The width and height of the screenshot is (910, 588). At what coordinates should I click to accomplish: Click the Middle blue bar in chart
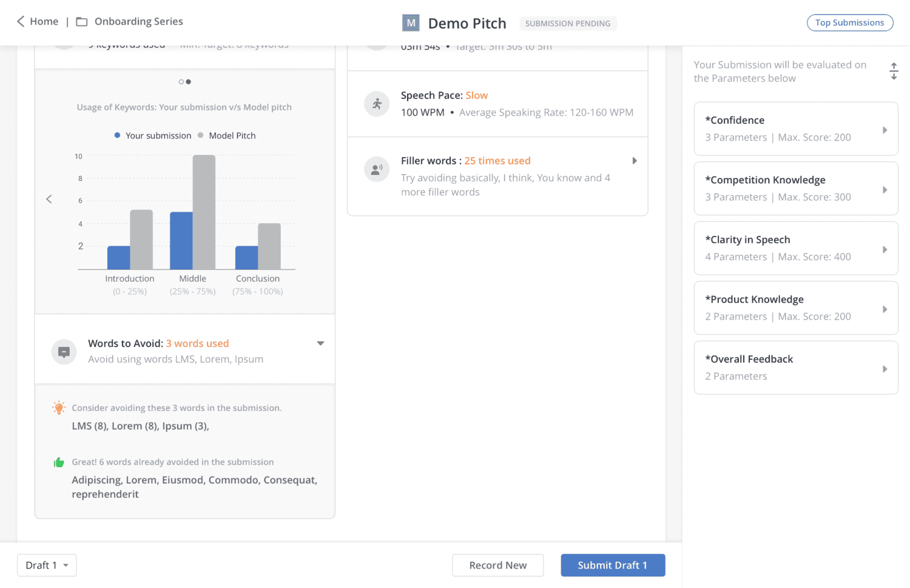click(x=181, y=240)
